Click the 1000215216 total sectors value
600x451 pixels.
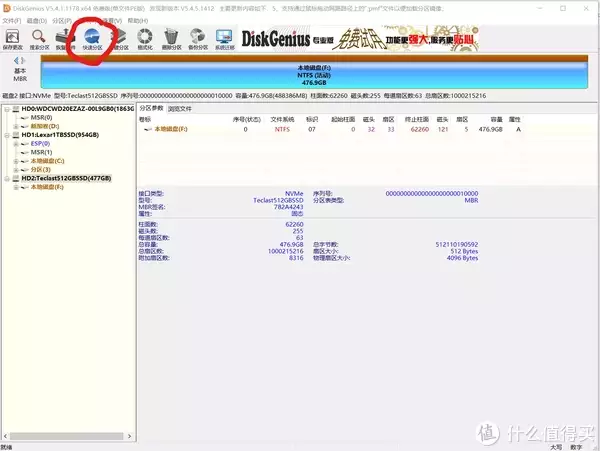285,251
